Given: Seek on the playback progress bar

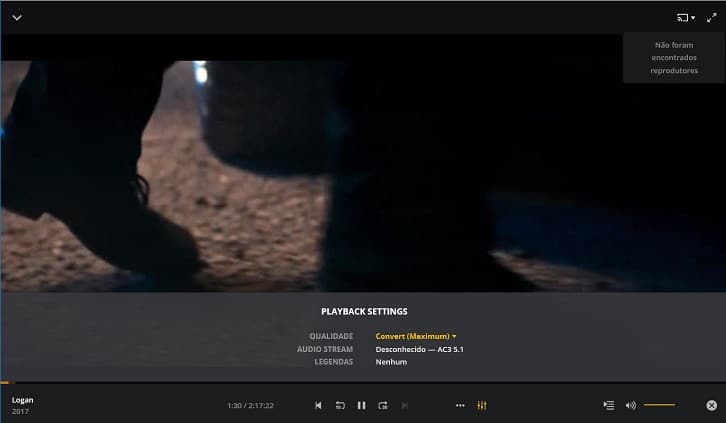Looking at the screenshot, I should tap(363, 383).
